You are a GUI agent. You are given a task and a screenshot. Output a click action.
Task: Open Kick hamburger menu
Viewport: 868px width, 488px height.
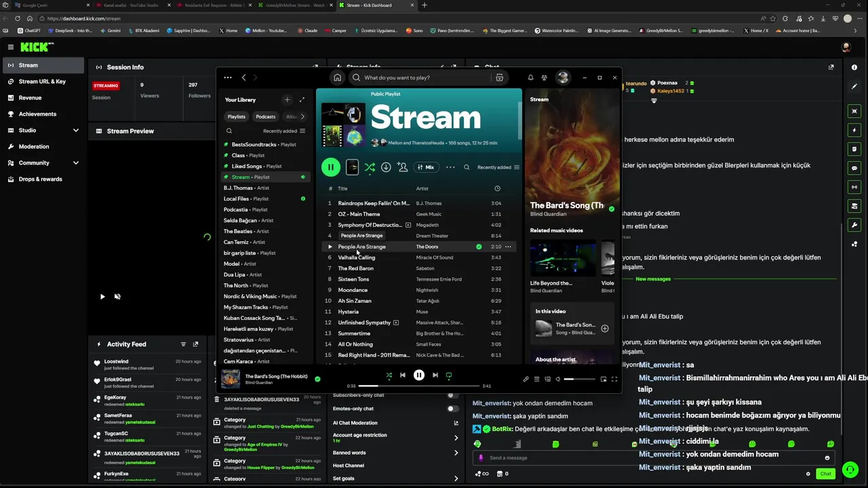coord(11,47)
